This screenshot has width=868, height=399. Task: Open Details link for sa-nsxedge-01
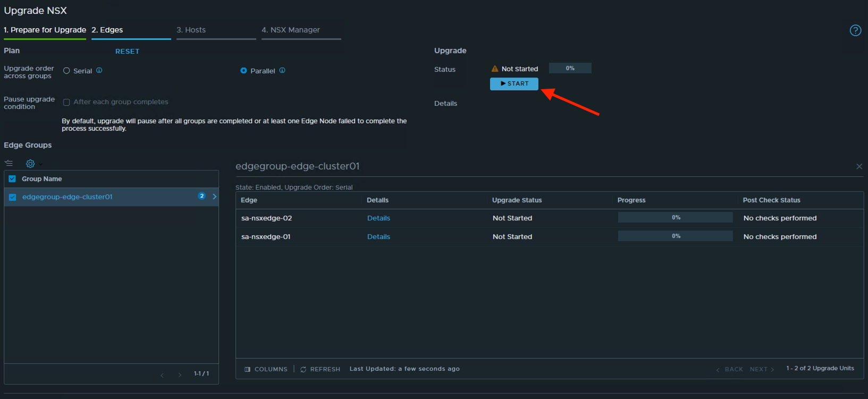378,237
